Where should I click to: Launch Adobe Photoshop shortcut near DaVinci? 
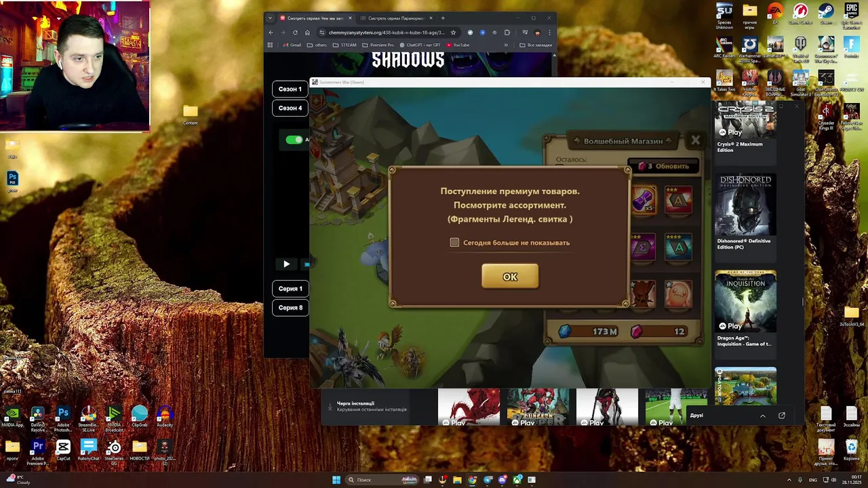[63, 418]
